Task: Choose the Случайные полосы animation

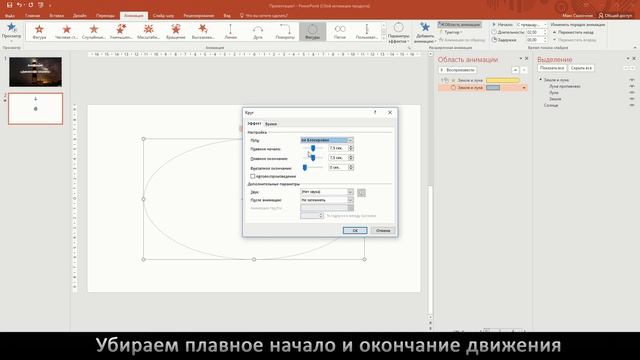Action: tap(94, 32)
